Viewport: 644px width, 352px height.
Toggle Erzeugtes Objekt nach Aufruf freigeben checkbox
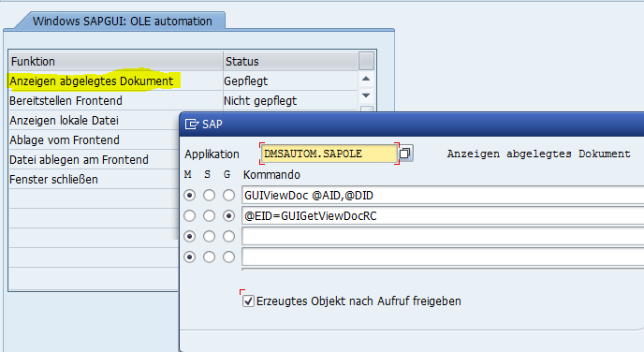coord(248,301)
